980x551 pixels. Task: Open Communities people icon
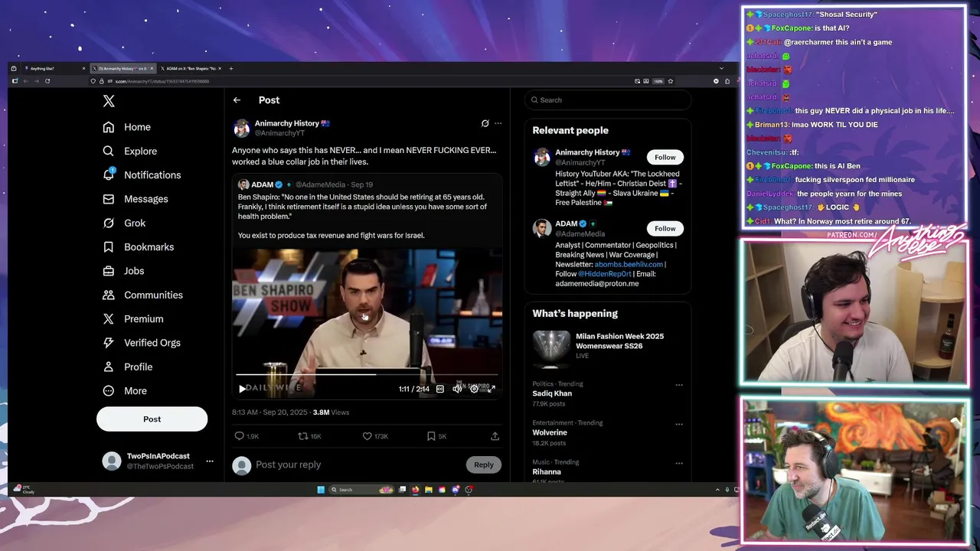(109, 295)
